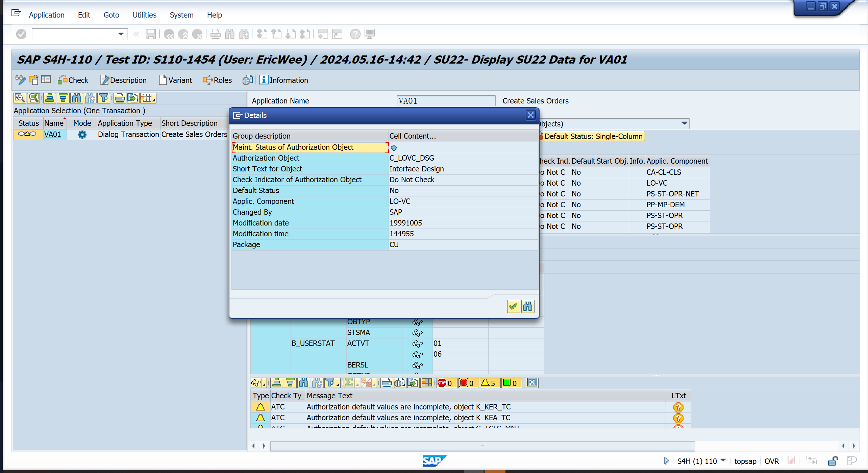Screen dimensions: 868x473
Task: Click the Display/Change glasses-pencil icon
Action: (20, 80)
